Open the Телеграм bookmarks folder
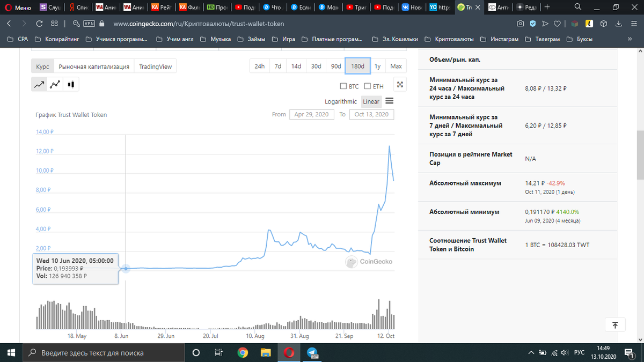This screenshot has height=362, width=644. tap(542, 39)
